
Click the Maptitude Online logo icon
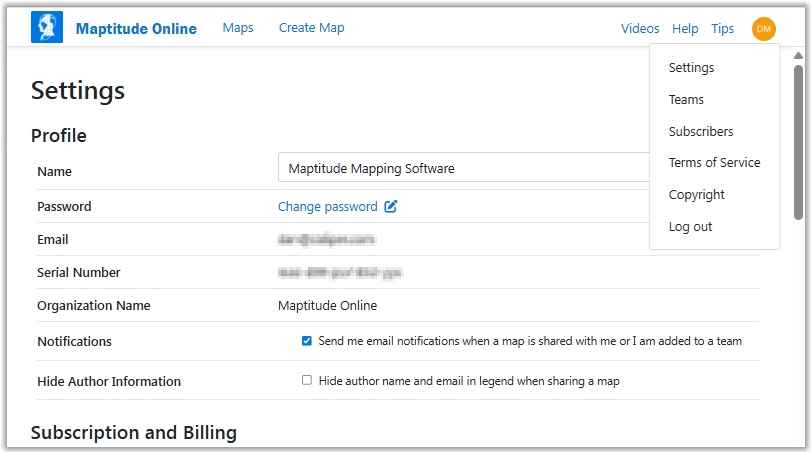(x=47, y=28)
